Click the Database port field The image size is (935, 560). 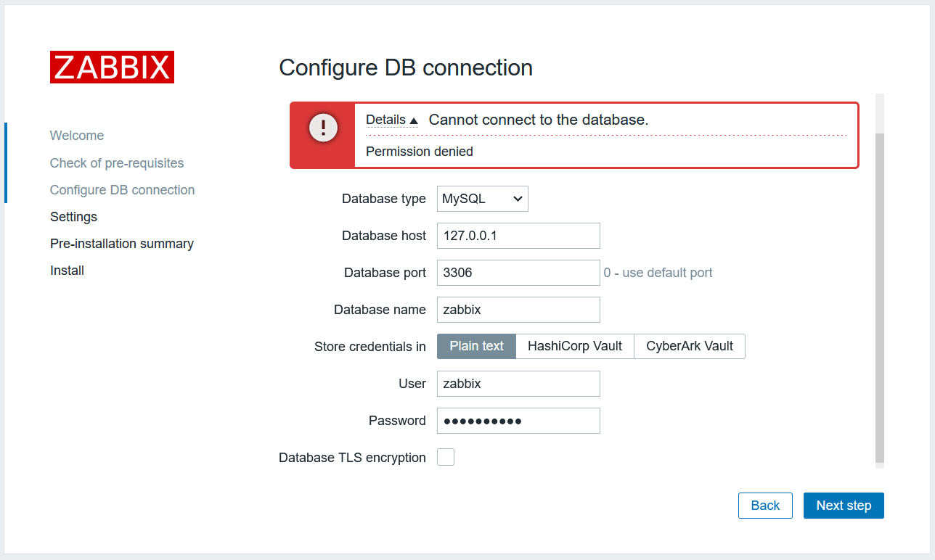pyautogui.click(x=518, y=273)
